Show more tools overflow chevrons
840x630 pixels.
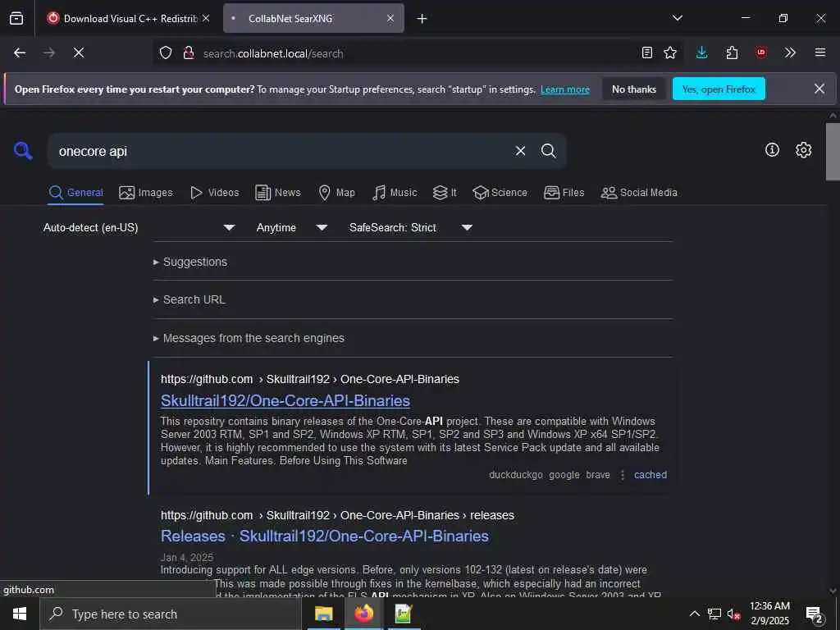[790, 52]
